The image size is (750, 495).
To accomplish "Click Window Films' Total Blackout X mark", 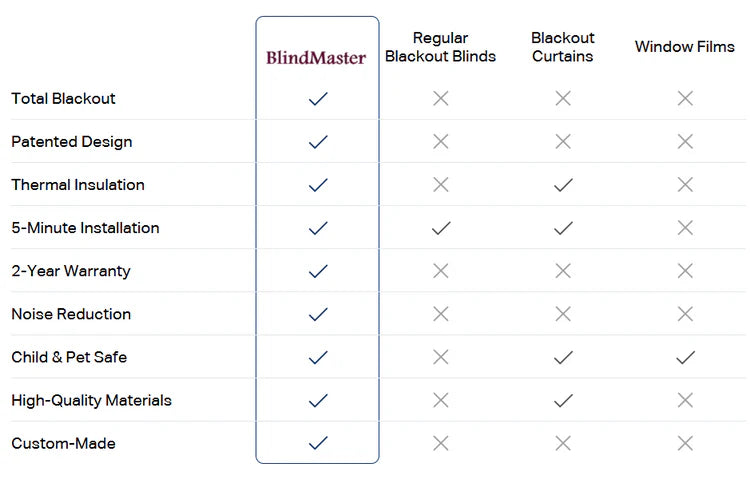I will 685,99.
